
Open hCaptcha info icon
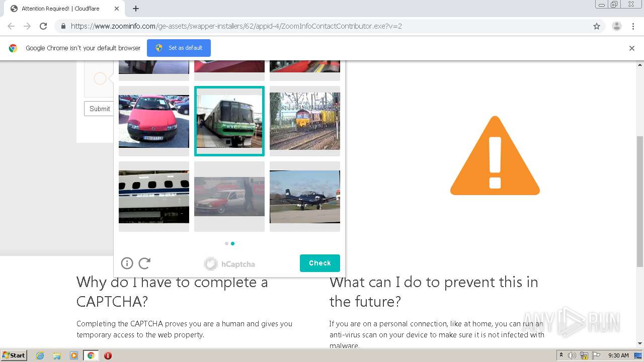[127, 263]
